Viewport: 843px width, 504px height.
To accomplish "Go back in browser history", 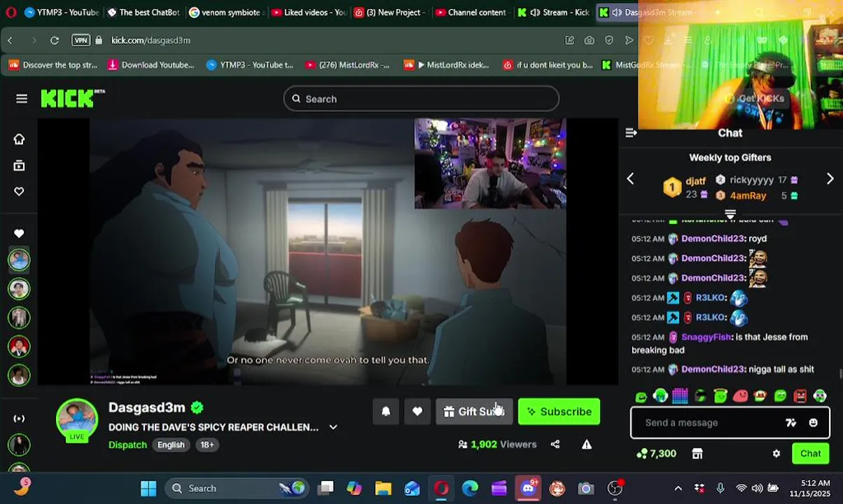I will pos(10,41).
